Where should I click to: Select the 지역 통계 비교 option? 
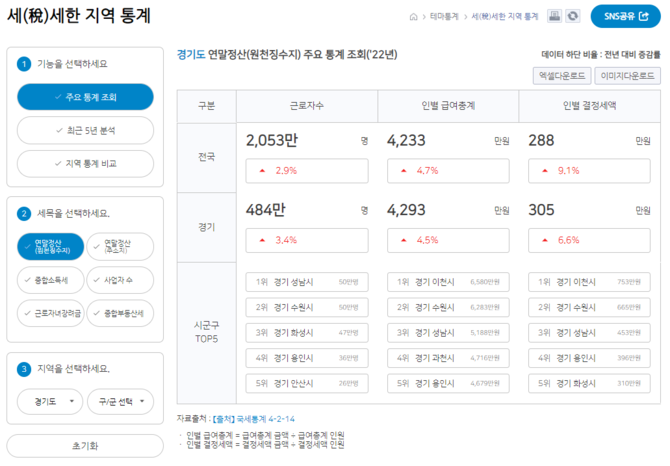click(85, 163)
